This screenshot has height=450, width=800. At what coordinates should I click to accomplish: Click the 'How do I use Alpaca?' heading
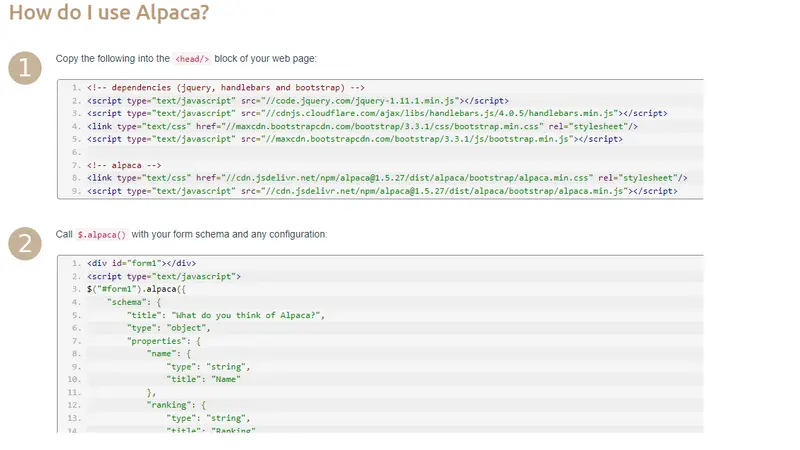(109, 12)
